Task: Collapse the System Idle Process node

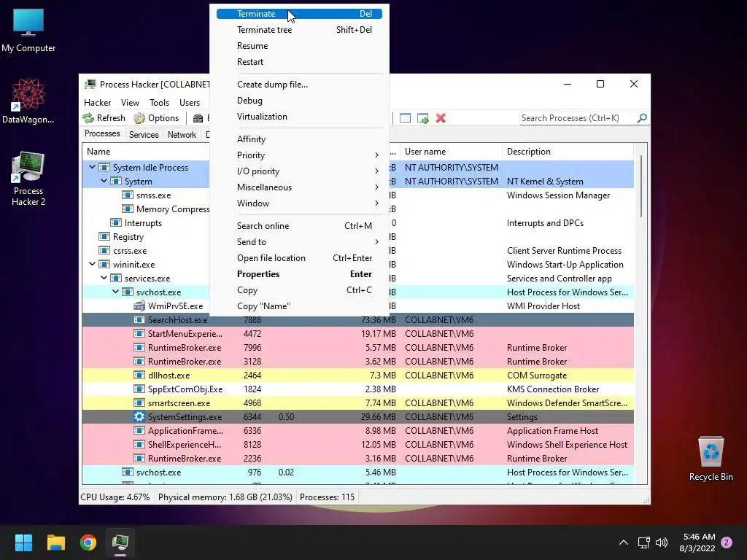Action: (x=92, y=167)
